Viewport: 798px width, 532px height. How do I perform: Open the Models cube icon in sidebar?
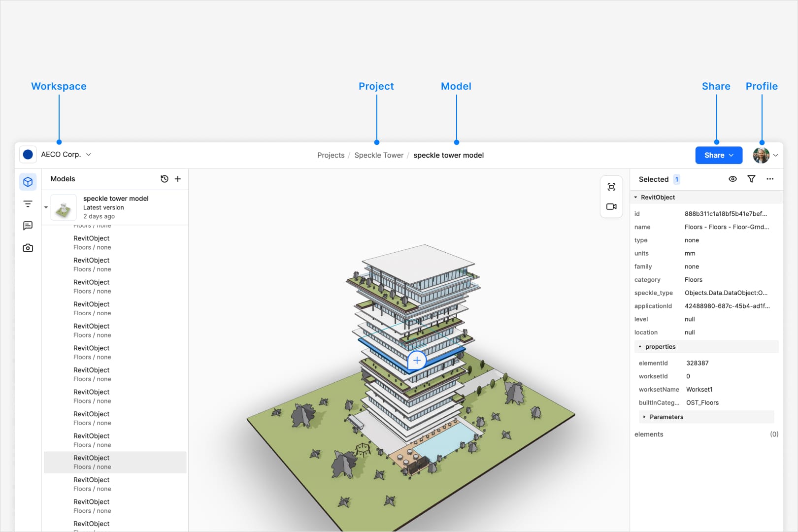[28, 182]
